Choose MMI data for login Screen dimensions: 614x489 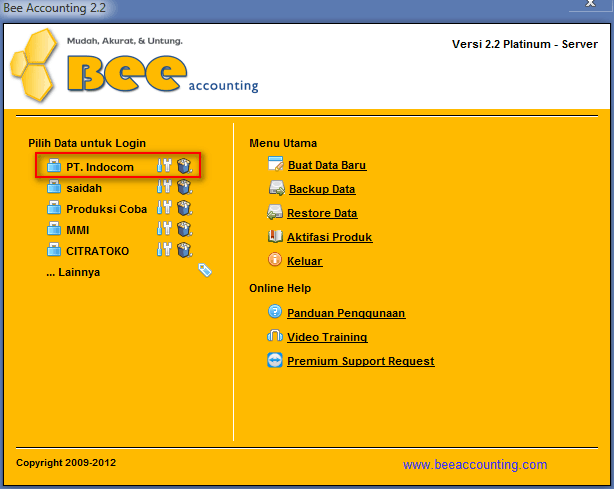click(78, 230)
